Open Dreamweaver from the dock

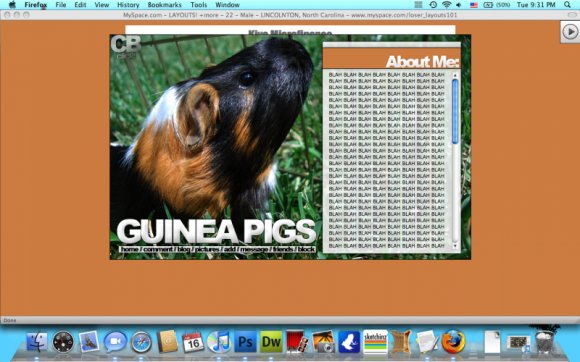click(271, 342)
